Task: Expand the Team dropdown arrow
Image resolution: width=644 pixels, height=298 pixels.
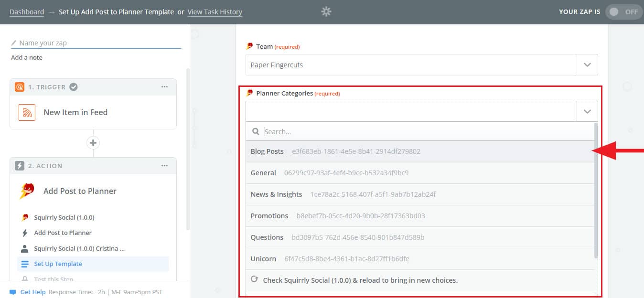Action: 588,65
